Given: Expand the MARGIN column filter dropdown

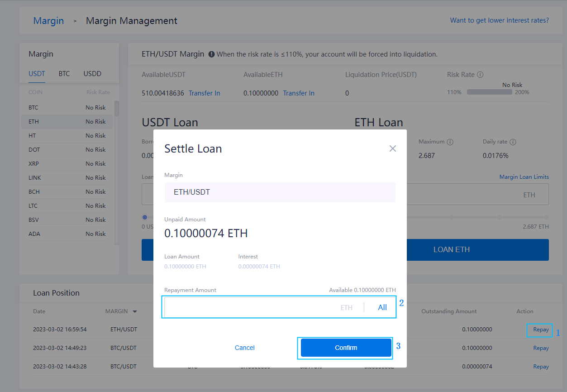Looking at the screenshot, I should click(134, 311).
